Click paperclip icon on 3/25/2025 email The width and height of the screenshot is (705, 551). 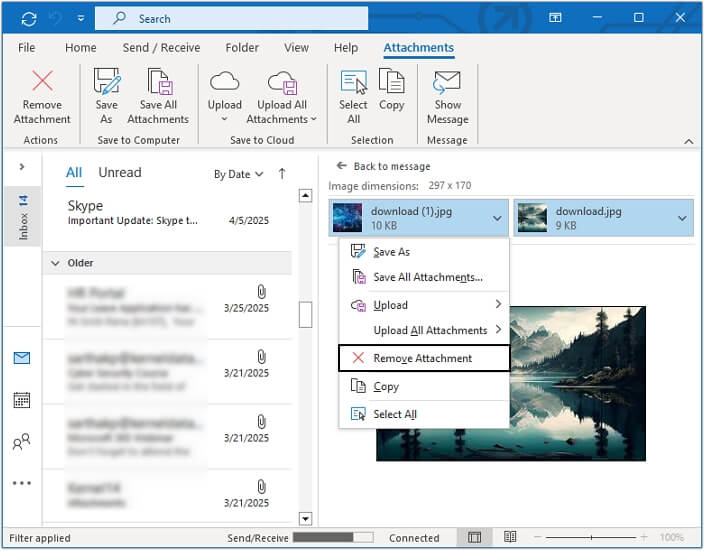click(x=261, y=292)
